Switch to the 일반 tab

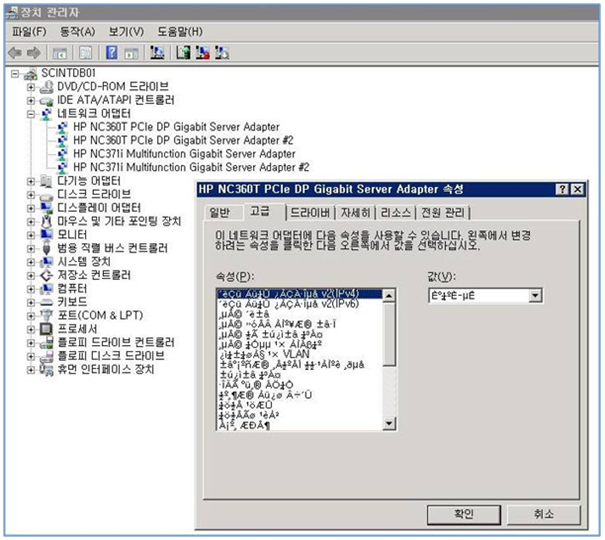click(220, 213)
